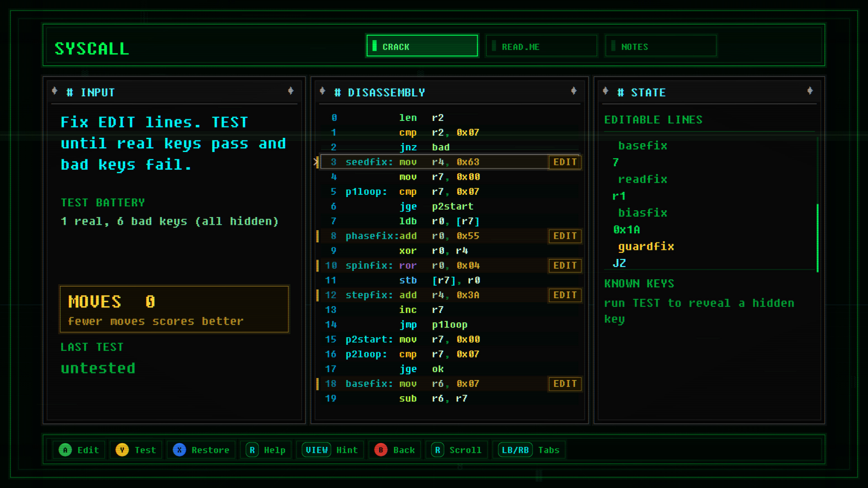Click the yellow Y button icon for Test
Image resolution: width=868 pixels, height=488 pixels.
tap(122, 450)
